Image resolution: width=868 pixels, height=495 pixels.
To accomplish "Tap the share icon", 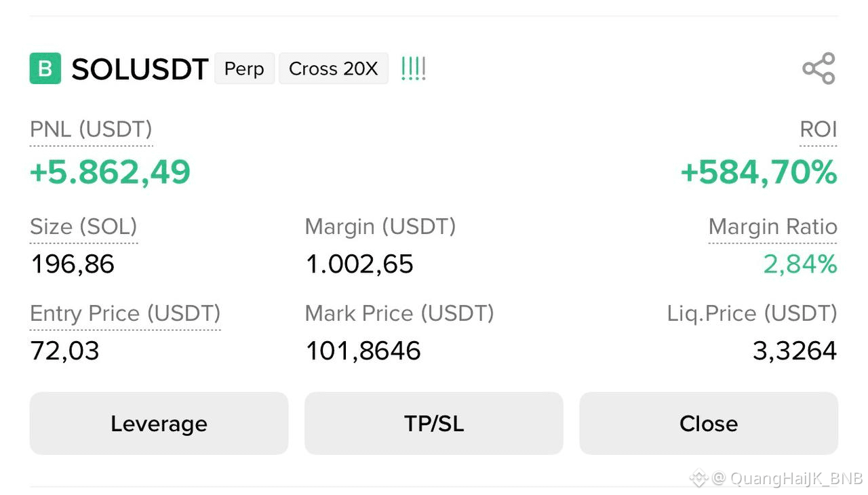I will (818, 68).
